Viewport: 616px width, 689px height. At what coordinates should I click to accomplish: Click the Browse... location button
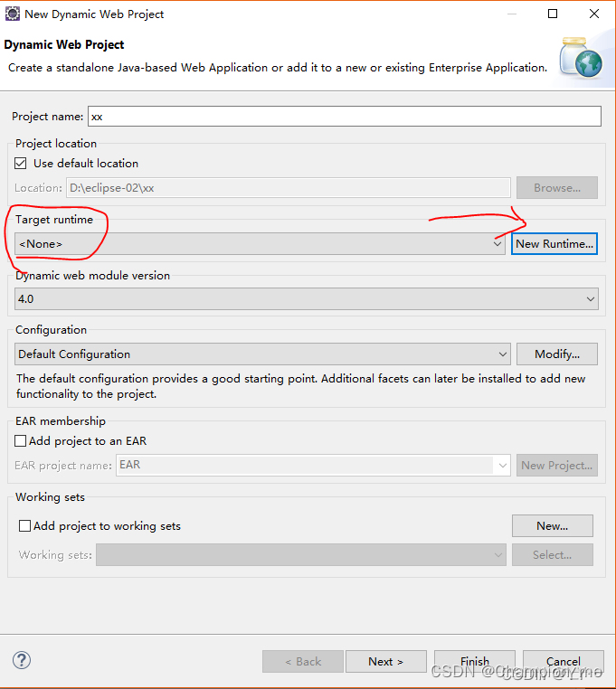[557, 188]
